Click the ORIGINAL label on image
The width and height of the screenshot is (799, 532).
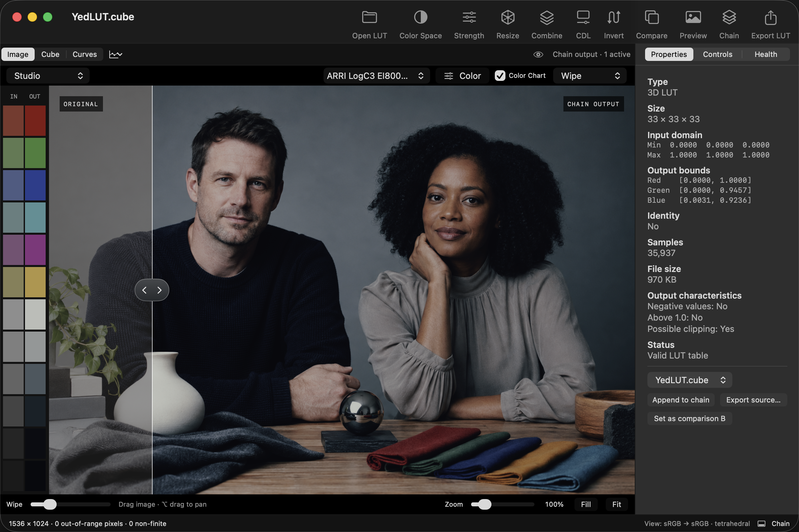tap(81, 104)
